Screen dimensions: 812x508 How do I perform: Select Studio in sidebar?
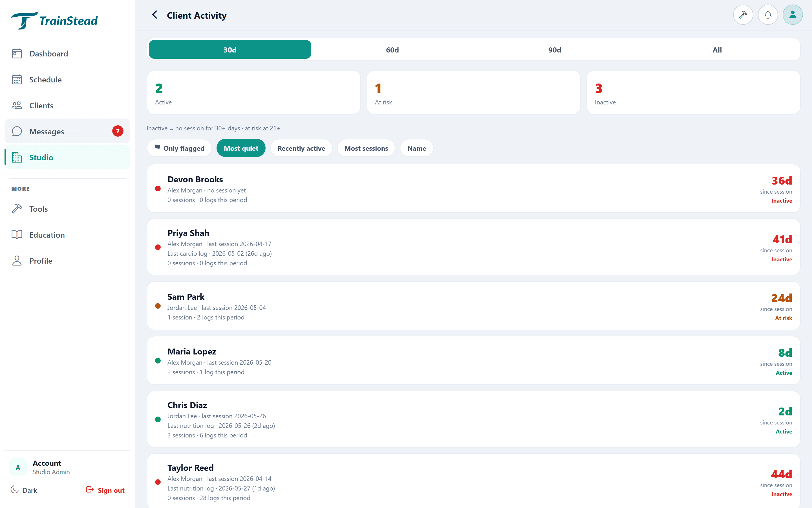coord(67,157)
